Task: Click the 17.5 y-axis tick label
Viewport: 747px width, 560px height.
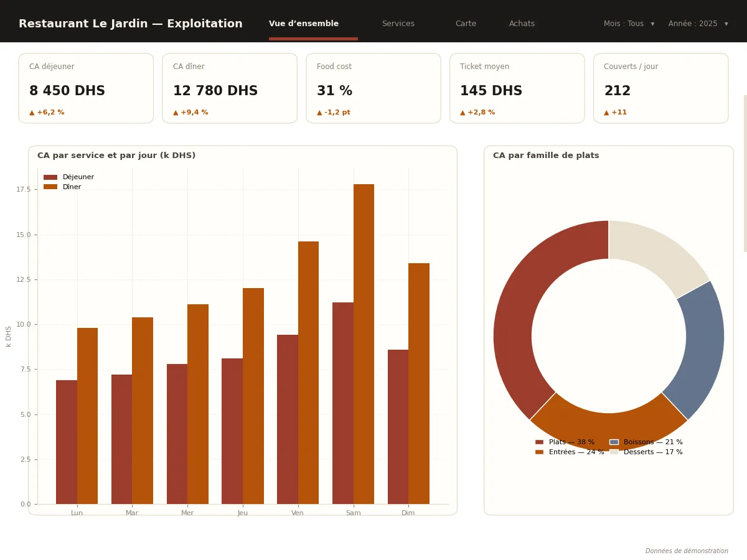Action: pyautogui.click(x=24, y=190)
